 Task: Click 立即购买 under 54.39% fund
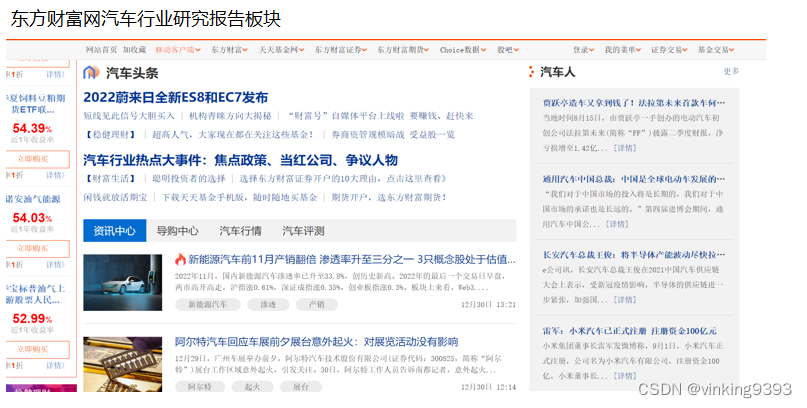[x=38, y=159]
